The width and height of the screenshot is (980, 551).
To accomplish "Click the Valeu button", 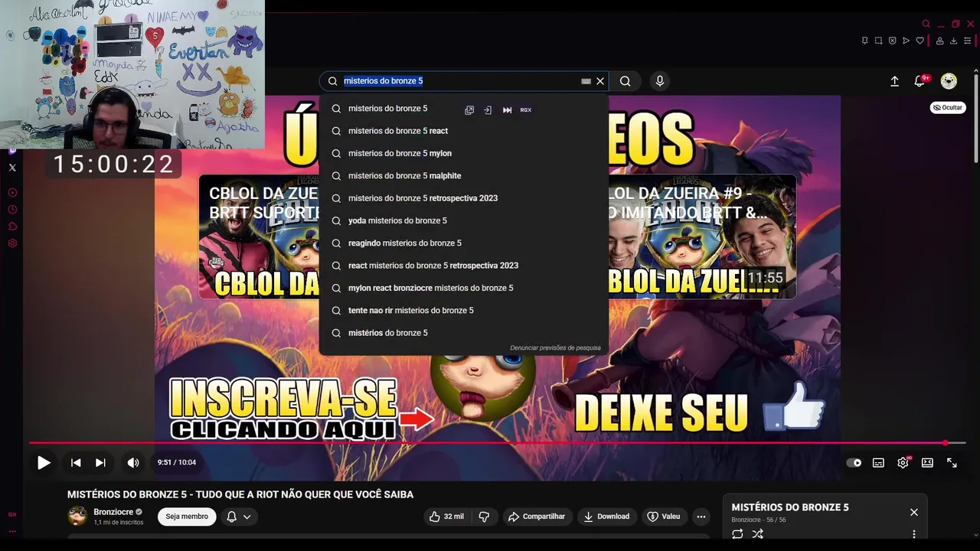I will coord(664,517).
